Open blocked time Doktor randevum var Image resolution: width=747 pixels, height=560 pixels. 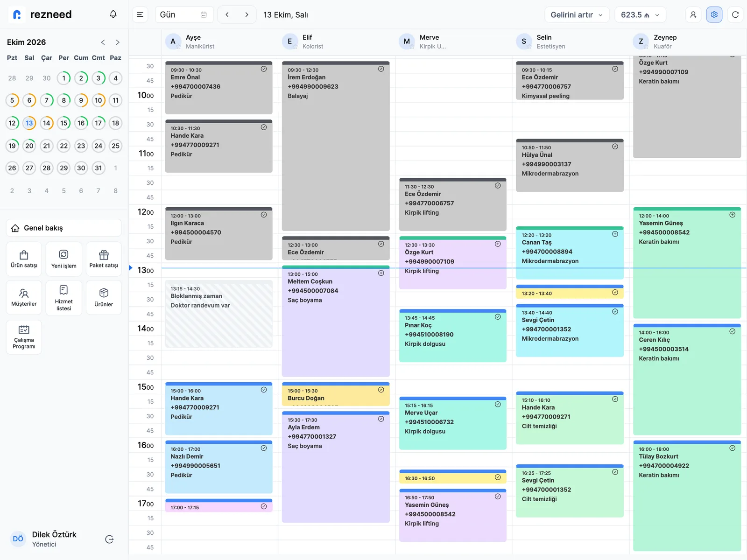pyautogui.click(x=218, y=314)
